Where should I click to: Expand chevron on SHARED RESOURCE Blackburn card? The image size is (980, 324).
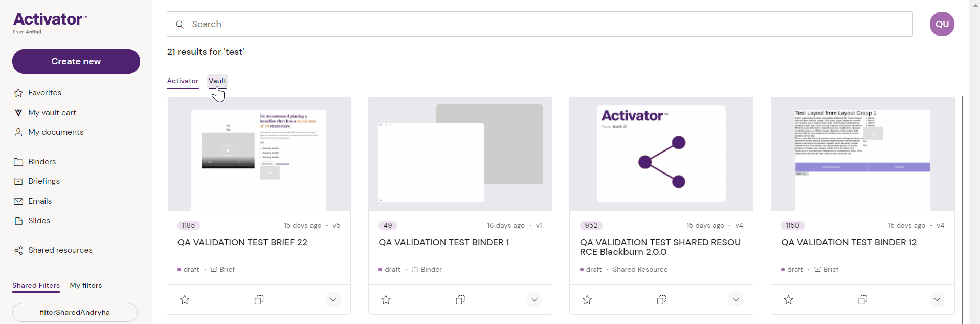(x=736, y=299)
